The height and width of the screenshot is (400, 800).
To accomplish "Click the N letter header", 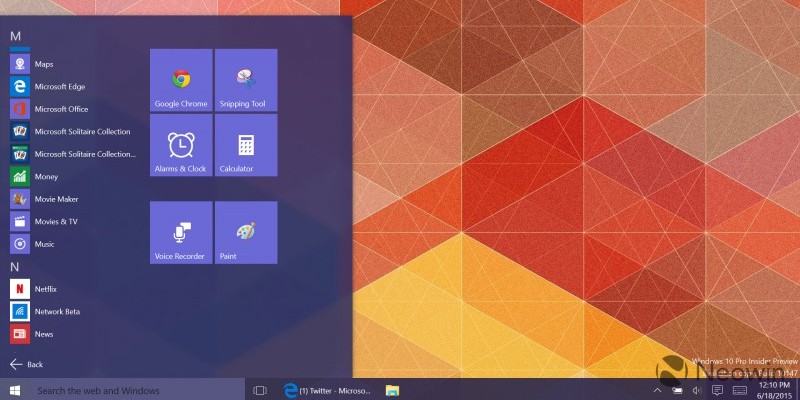I will 15,267.
